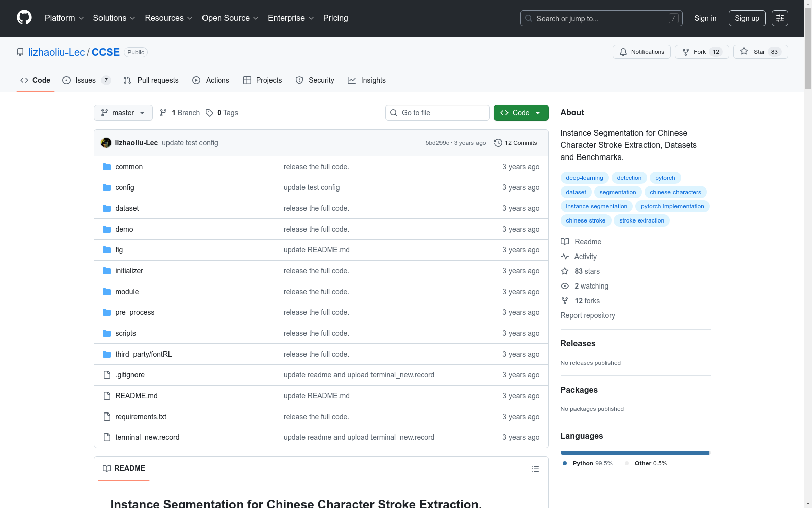Click the repository icon beside lizhaoliu-Lec
Screen dimensions: 812x508
[x=20, y=52]
